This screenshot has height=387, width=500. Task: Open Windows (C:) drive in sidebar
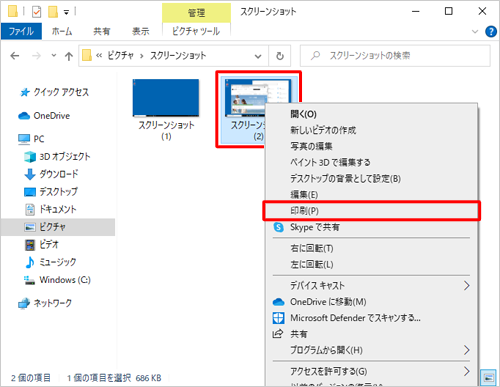pyautogui.click(x=57, y=280)
